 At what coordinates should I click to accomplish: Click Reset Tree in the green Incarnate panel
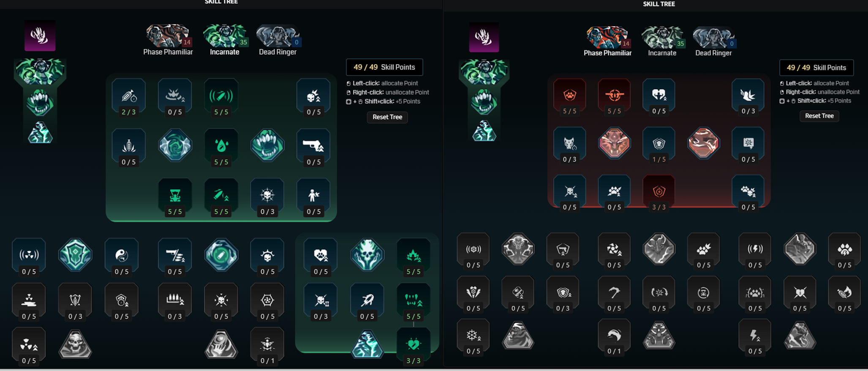coord(387,117)
